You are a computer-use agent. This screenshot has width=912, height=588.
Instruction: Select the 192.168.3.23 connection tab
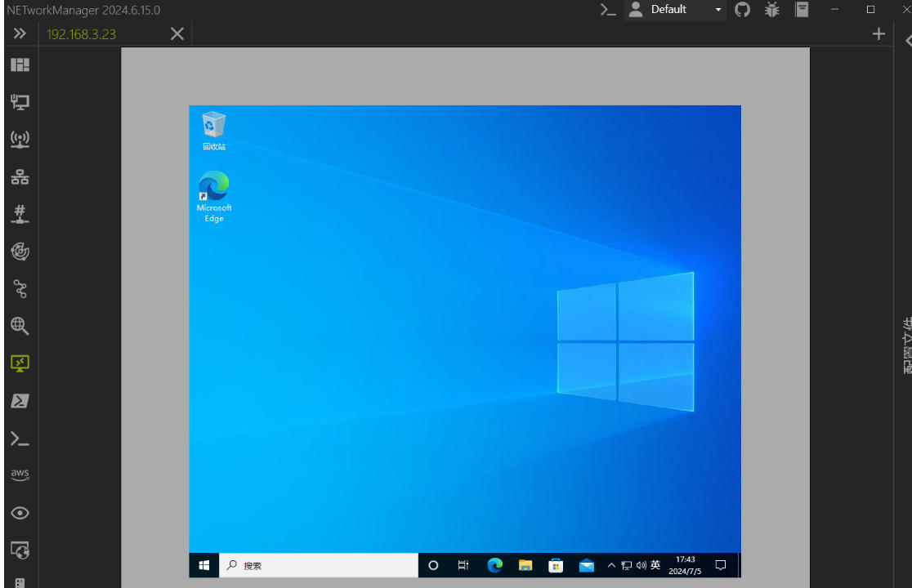pos(82,34)
